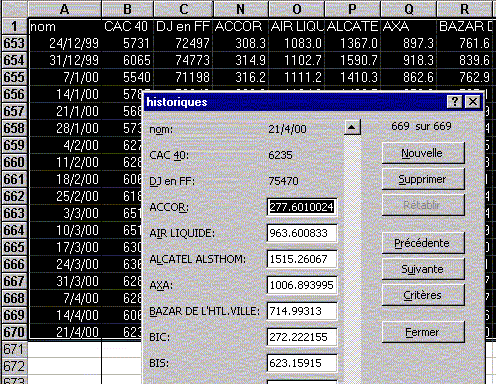Open the Critères search

click(423, 295)
